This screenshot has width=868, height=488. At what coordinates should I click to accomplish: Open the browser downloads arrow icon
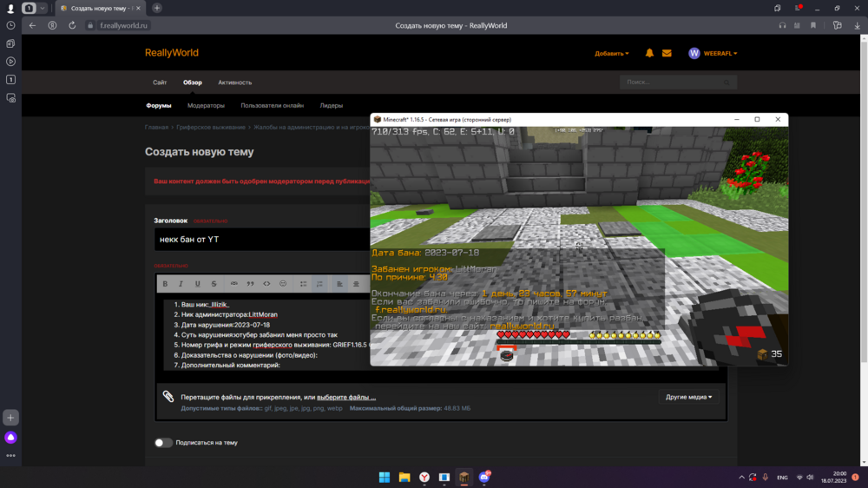(x=857, y=25)
